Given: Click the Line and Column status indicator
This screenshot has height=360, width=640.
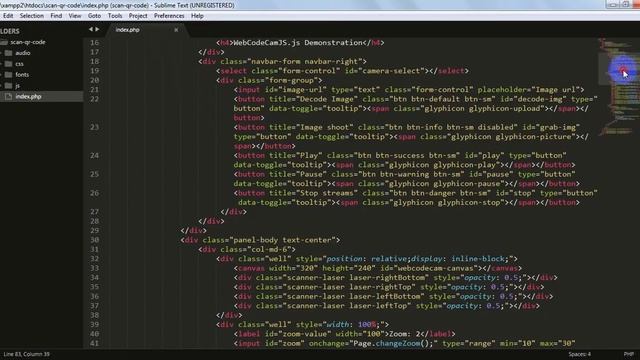Looking at the screenshot, I should coord(27,354).
